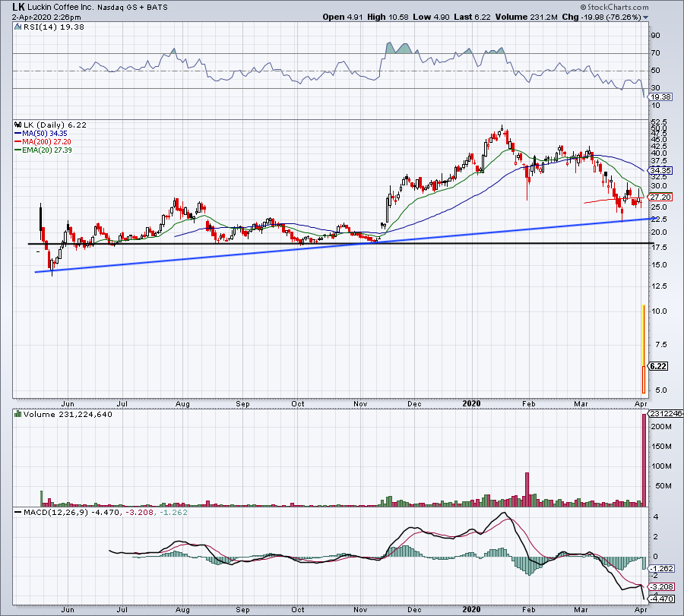Click the Volume 231.2M header value
Viewport: 684px width, 616px height.
527,17
